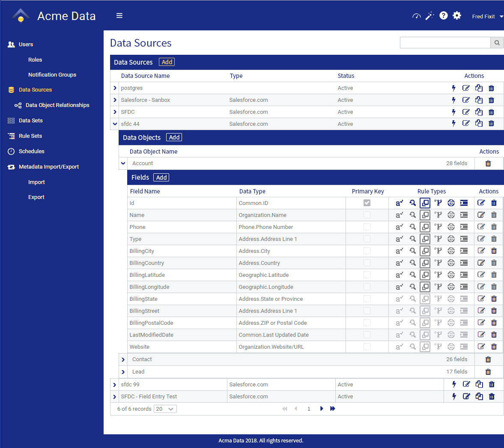Open Rule Sets in the sidebar

point(30,136)
